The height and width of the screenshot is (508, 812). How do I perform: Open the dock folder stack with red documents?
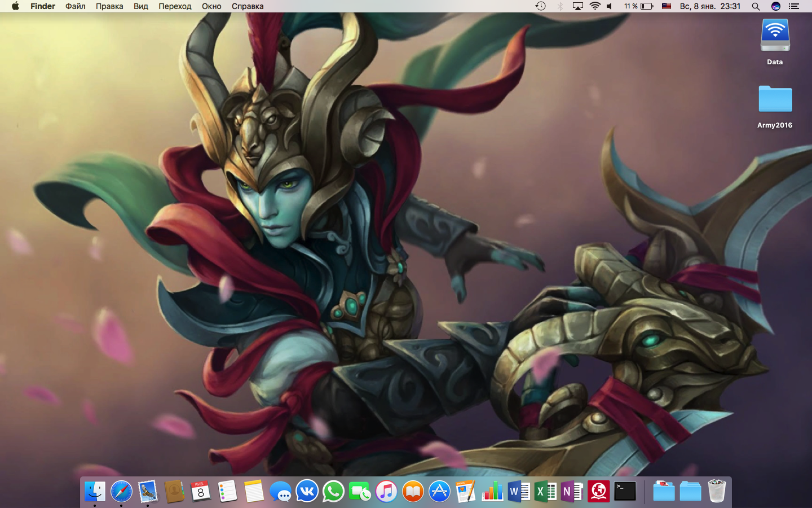tap(664, 492)
